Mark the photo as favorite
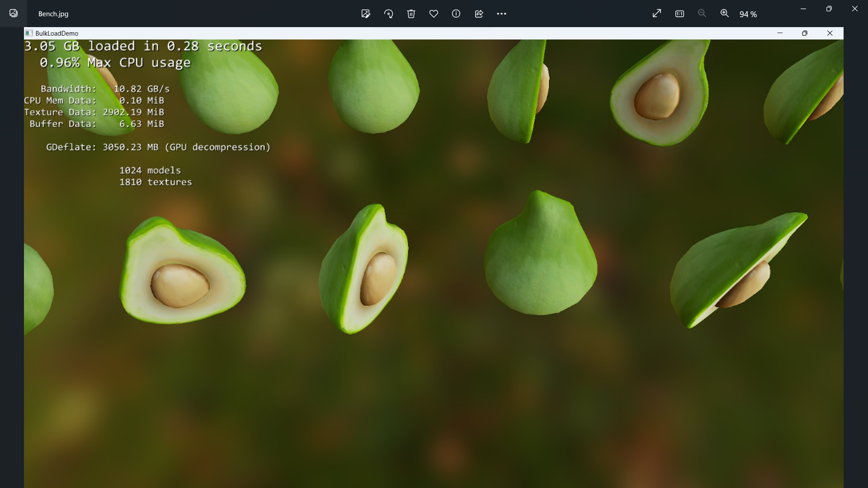Image resolution: width=868 pixels, height=488 pixels. pos(434,14)
